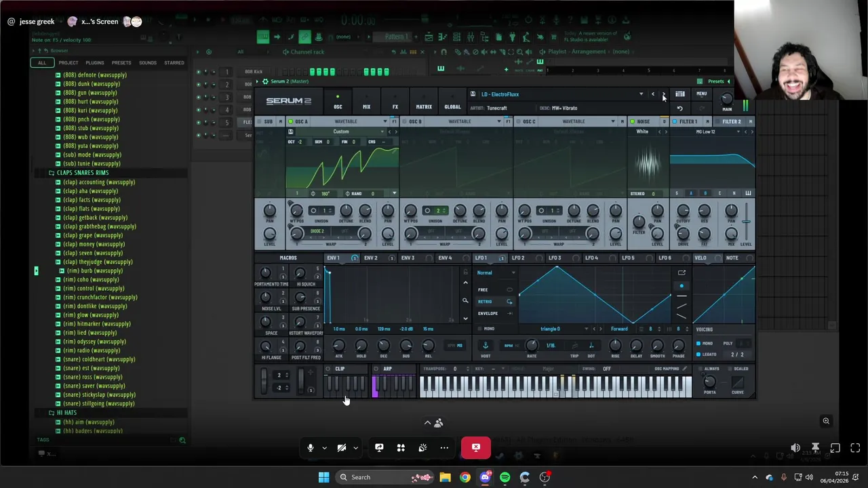Toggle OSC A on/off
This screenshot has width=868, height=488.
tap(291, 122)
